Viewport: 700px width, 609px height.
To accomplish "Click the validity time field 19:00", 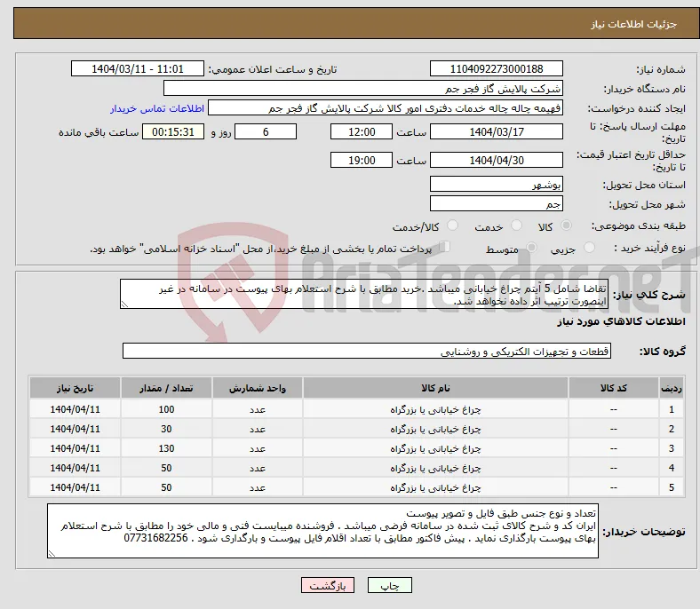I will coord(362,160).
